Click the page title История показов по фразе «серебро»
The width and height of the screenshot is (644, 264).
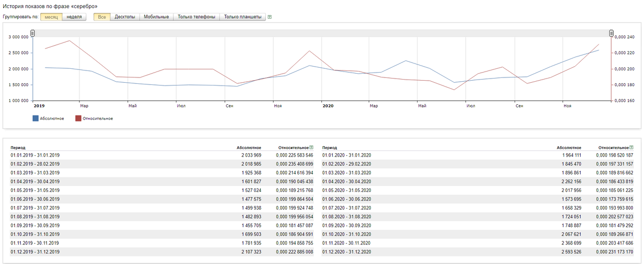coord(50,5)
